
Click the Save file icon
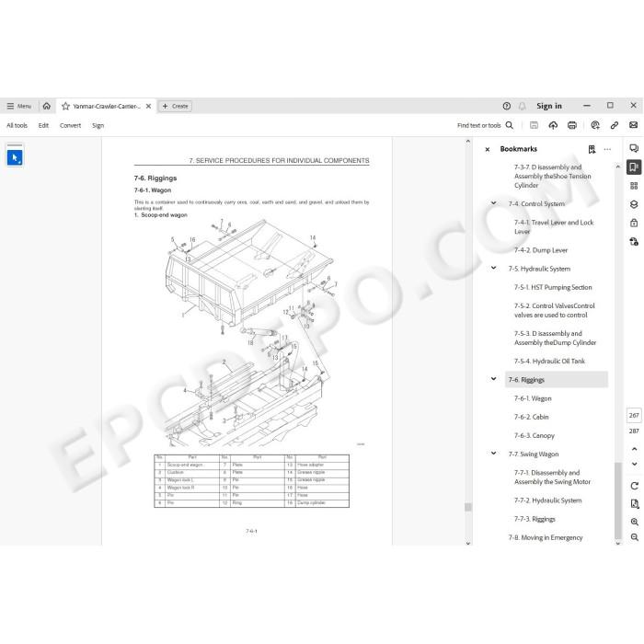pos(534,125)
